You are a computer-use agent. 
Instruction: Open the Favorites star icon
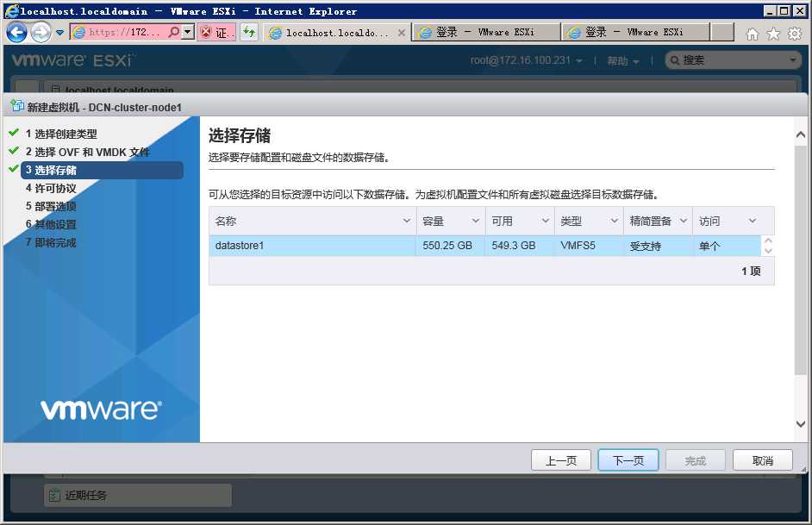click(x=773, y=34)
